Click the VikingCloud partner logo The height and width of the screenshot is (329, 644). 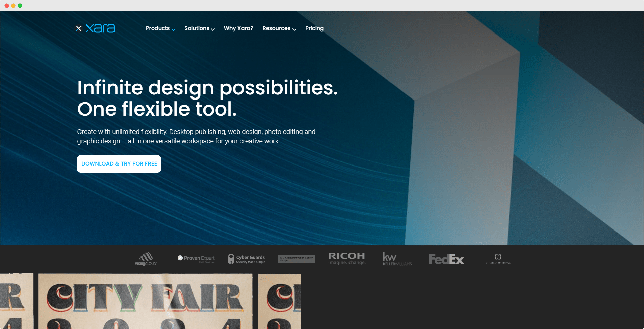[146, 259]
